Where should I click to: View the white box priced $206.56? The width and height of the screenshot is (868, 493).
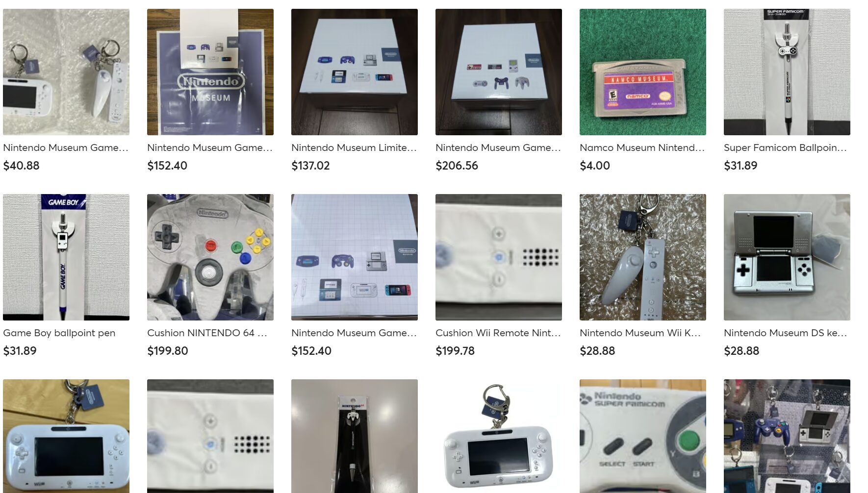498,72
